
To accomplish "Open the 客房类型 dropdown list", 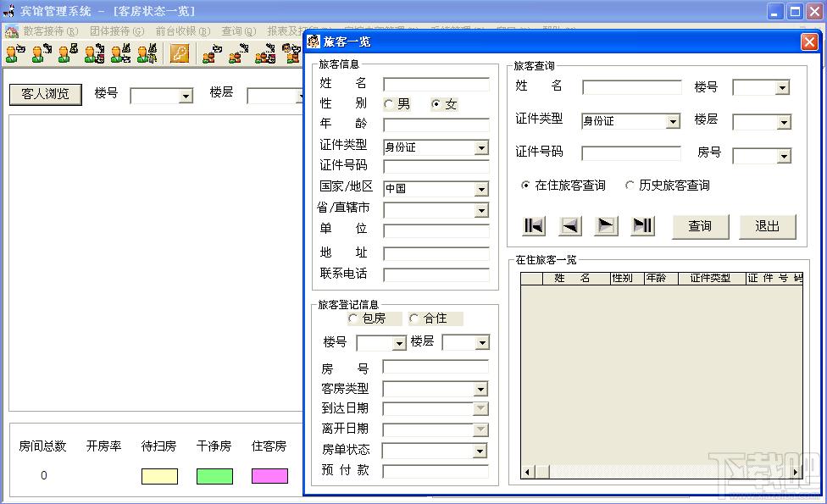I will [480, 390].
